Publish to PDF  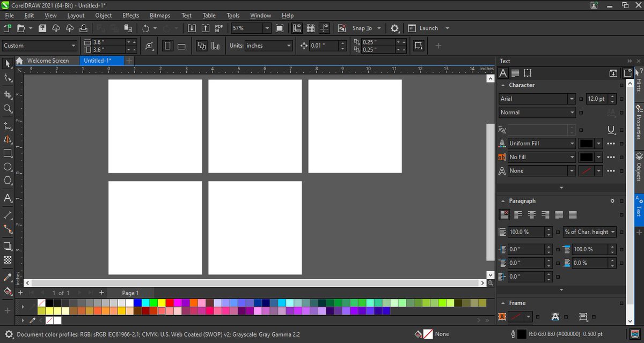(219, 28)
